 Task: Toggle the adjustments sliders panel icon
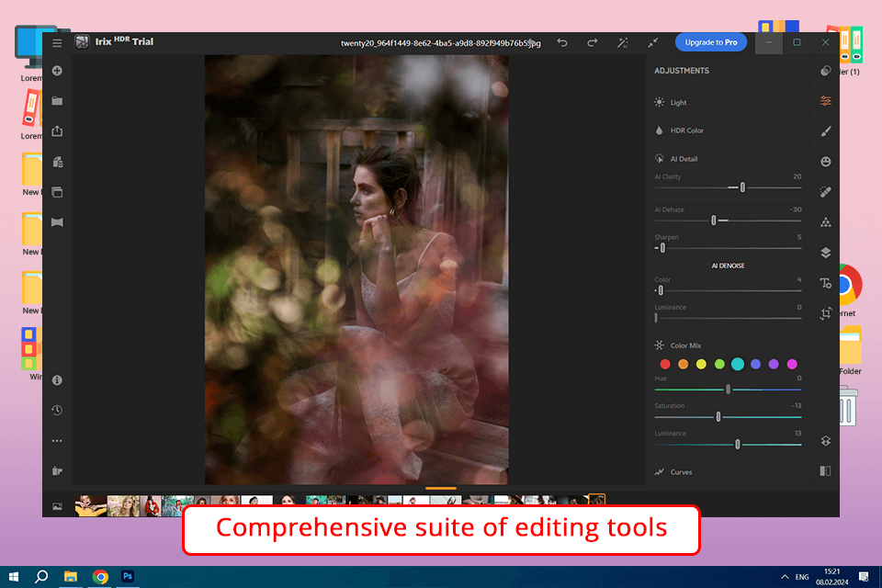point(825,101)
